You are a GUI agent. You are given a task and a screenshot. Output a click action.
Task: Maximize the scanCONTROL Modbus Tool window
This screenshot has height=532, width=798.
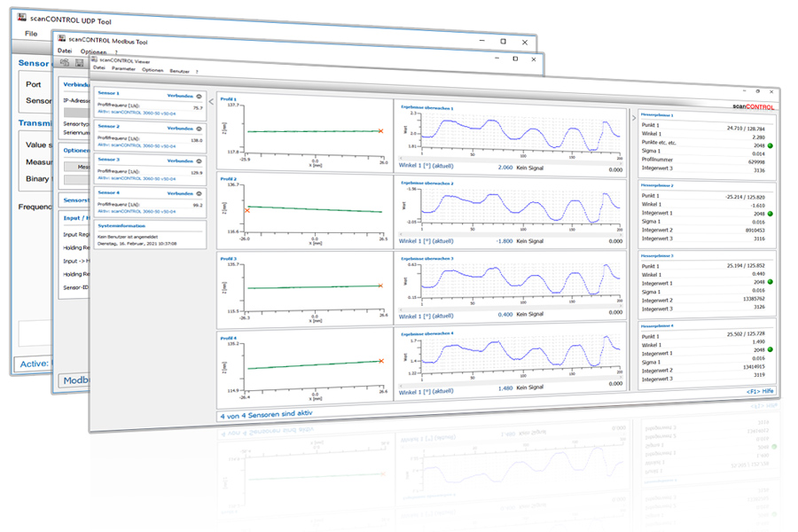[x=504, y=41]
